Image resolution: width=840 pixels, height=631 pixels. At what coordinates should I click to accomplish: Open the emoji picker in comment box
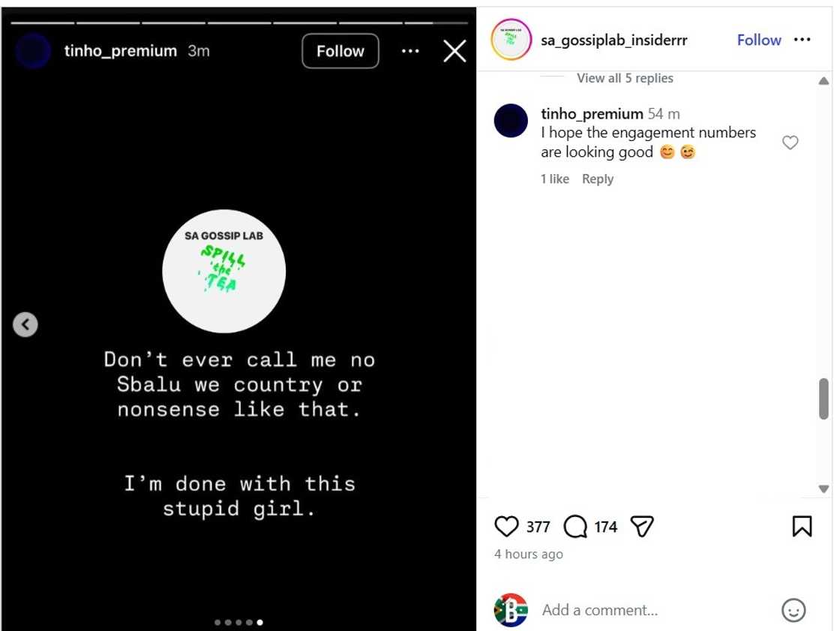click(793, 610)
